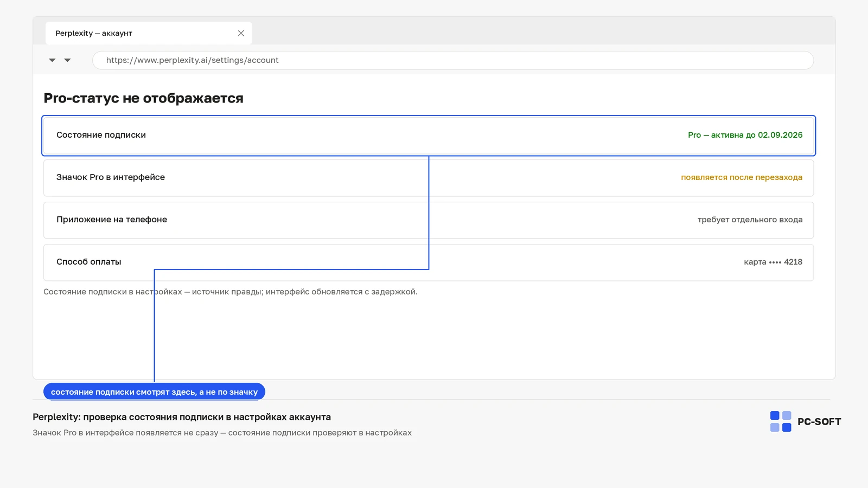Screen dimensions: 868x488
Task: Click the caption title Perplexity: проверка состояния подписки
Action: pyautogui.click(x=182, y=417)
